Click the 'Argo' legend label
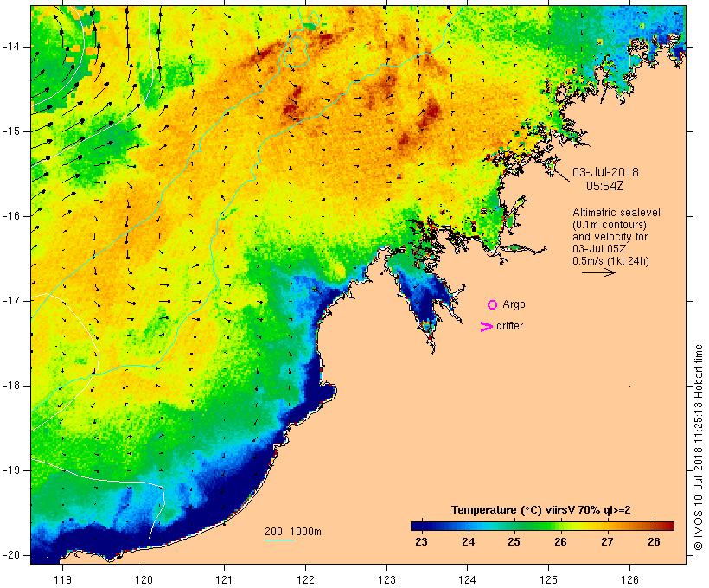The width and height of the screenshot is (709, 588). pos(514,304)
